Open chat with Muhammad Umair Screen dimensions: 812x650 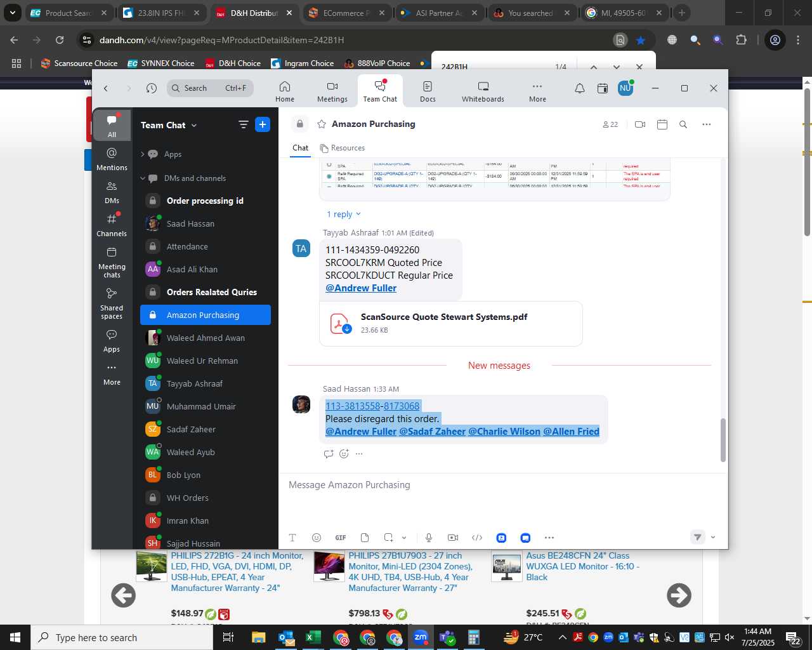[x=206, y=406]
